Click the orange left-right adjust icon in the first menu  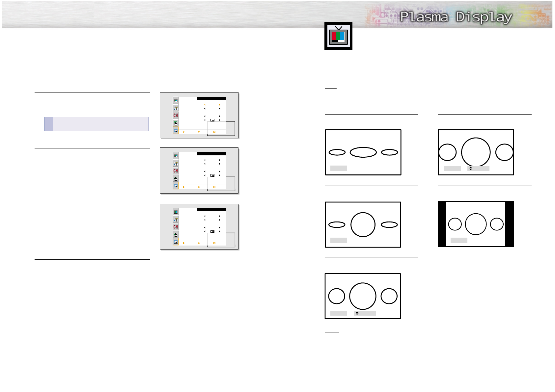coord(199,131)
